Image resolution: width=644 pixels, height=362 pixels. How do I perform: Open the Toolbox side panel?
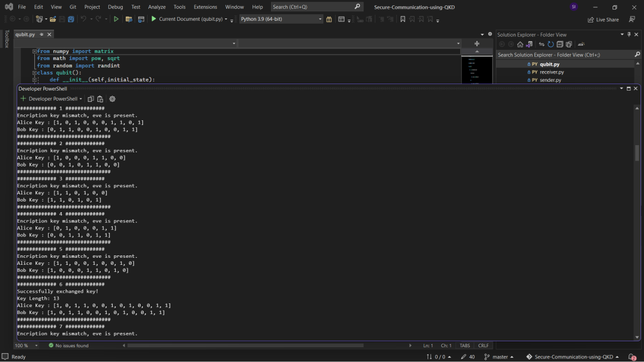[x=7, y=39]
